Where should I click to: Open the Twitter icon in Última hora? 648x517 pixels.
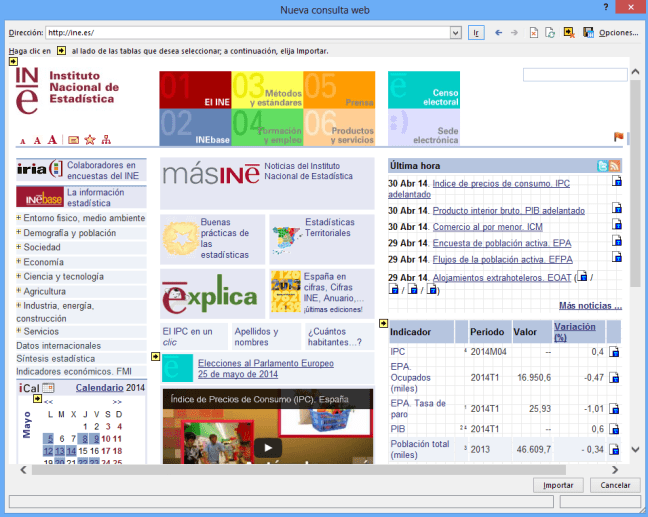click(603, 166)
